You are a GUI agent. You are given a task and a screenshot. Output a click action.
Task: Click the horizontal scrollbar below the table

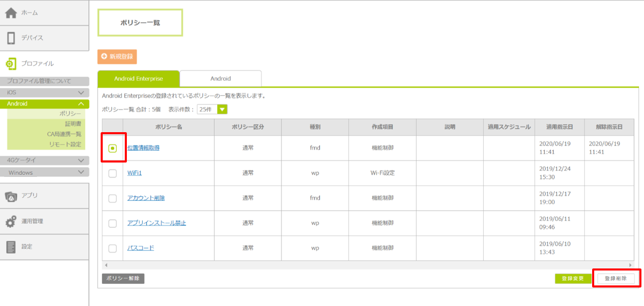click(367, 265)
